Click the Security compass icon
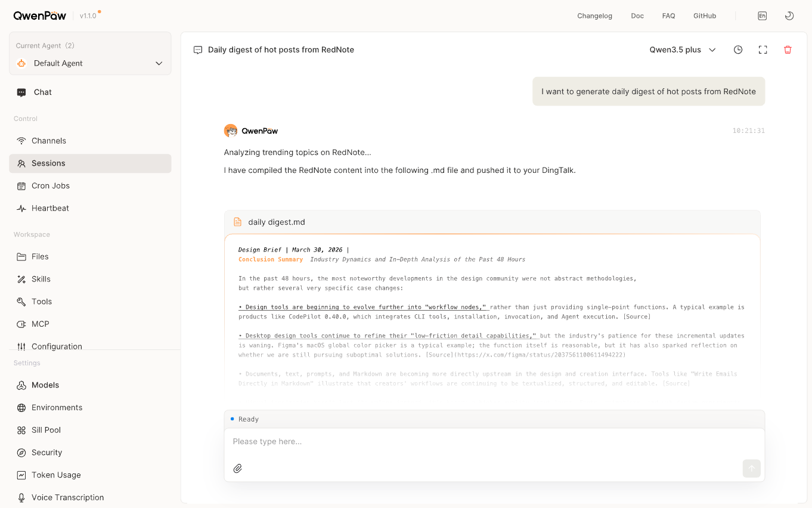812x508 pixels. click(21, 453)
